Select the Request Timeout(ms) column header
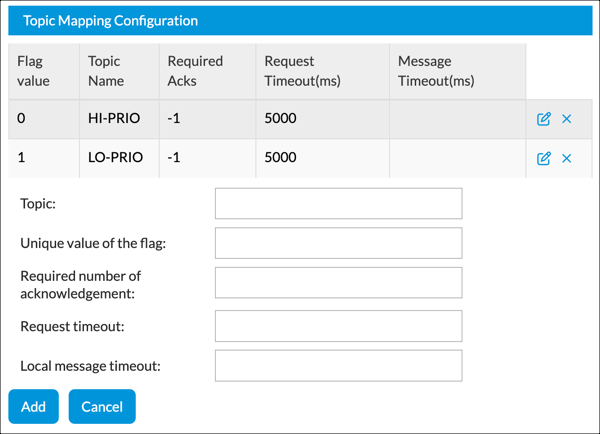The width and height of the screenshot is (600, 434). coord(323,71)
